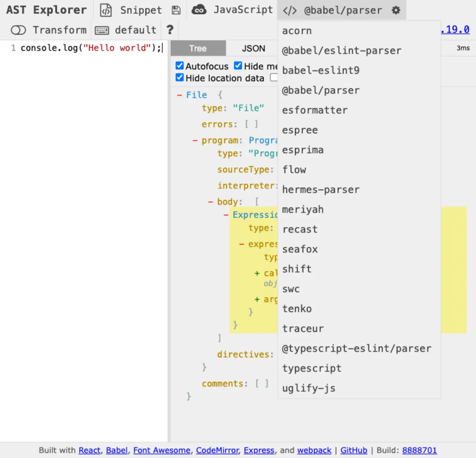This screenshot has height=458, width=476.
Task: Save the snippet with the floppy disk icon
Action: 176,10
